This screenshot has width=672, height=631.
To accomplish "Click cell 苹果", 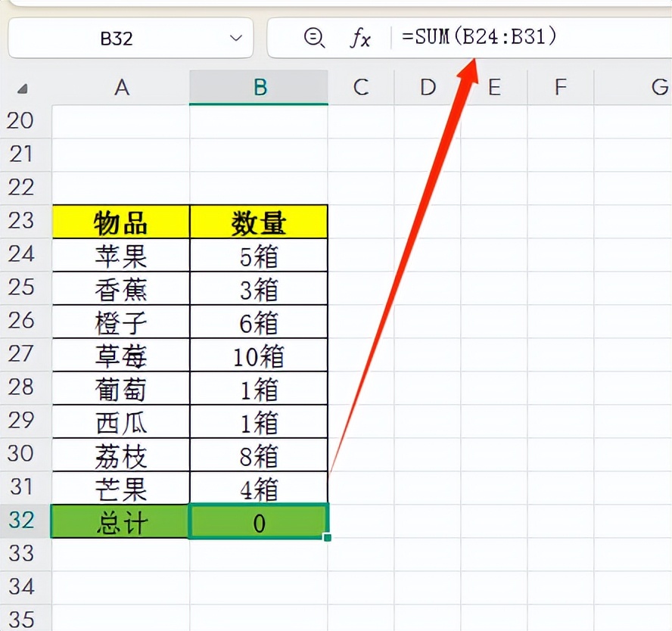I will tap(121, 255).
